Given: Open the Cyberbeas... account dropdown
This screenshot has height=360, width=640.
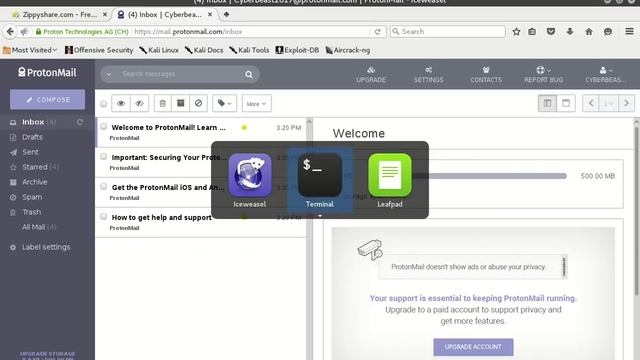Looking at the screenshot, I should (x=606, y=75).
